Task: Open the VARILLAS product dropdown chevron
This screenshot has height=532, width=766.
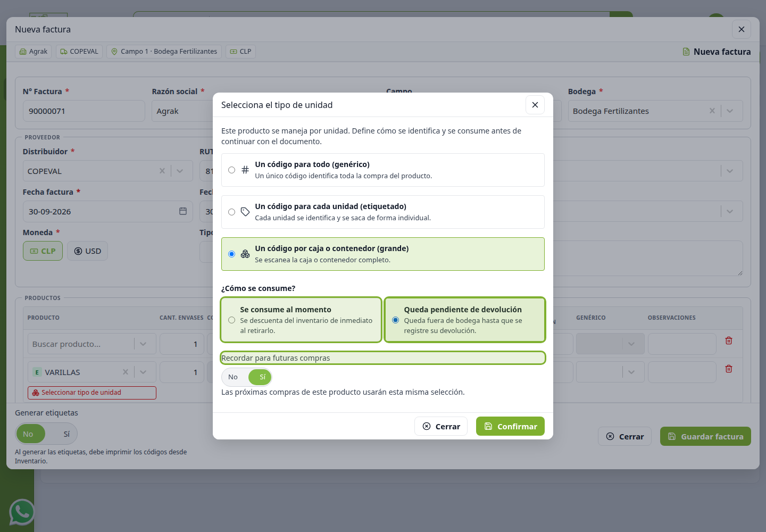Action: (x=143, y=372)
